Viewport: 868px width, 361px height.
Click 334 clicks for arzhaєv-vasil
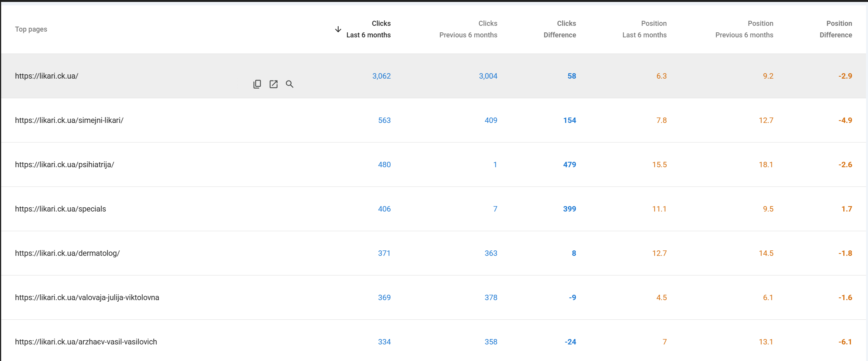pos(384,342)
